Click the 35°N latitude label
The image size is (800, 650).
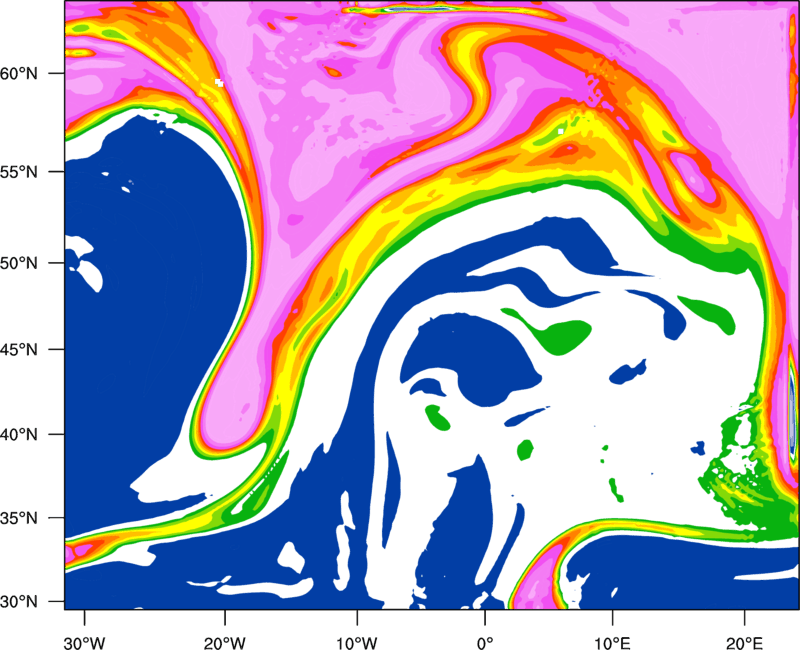(x=19, y=518)
